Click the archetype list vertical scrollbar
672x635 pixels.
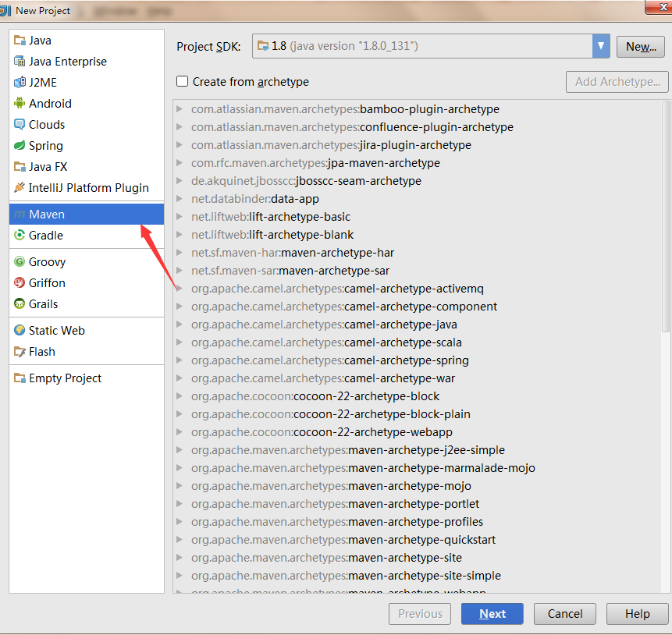tap(665, 218)
